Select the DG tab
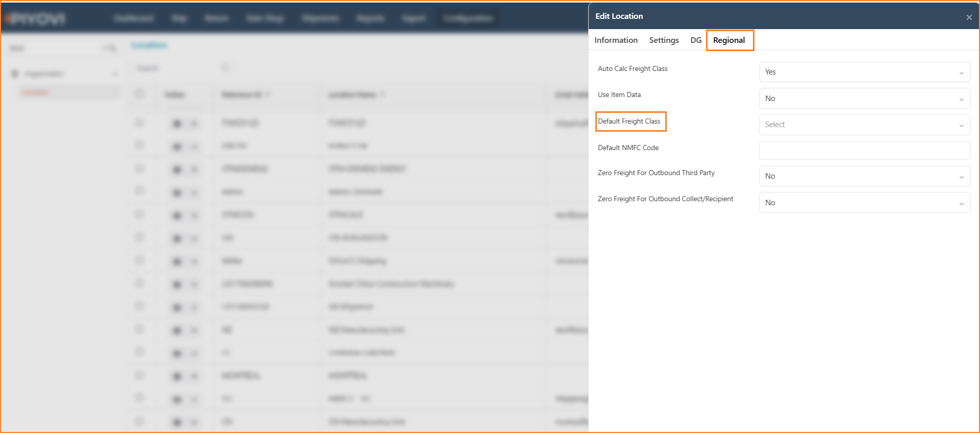Screen dimensions: 980x433 pos(696,40)
